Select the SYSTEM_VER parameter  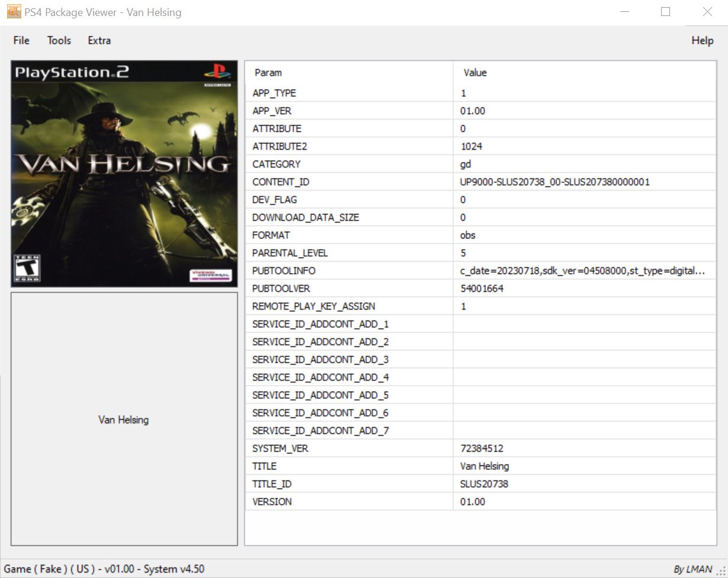[349, 448]
